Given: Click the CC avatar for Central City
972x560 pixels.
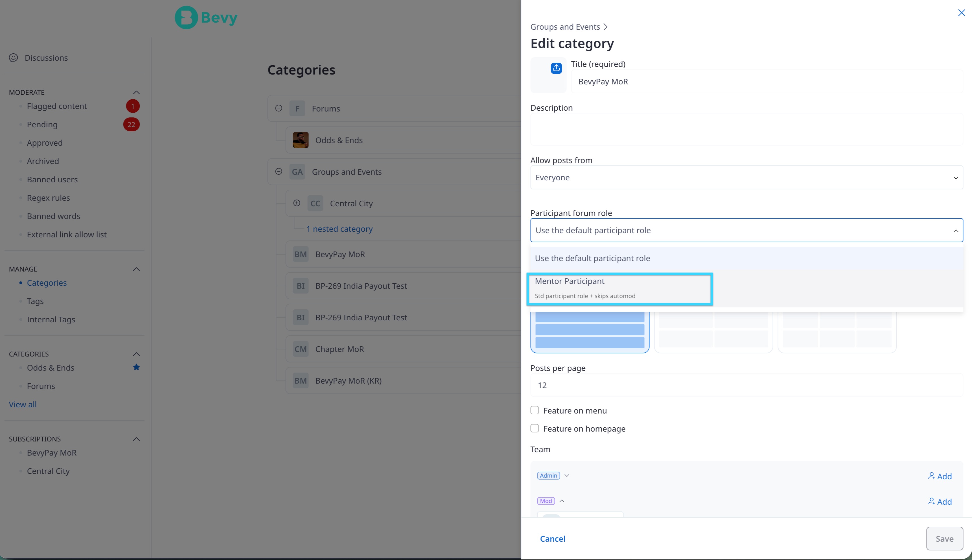Looking at the screenshot, I should 315,204.
